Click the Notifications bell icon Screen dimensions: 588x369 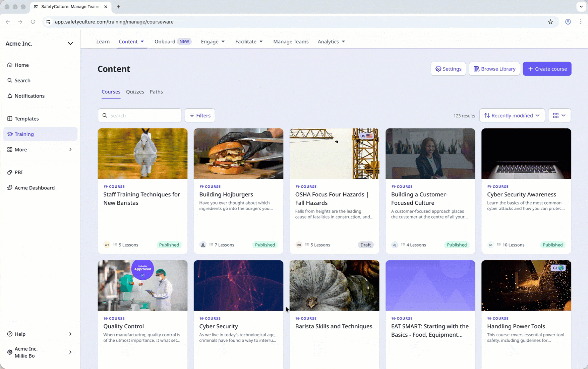pyautogui.click(x=10, y=96)
